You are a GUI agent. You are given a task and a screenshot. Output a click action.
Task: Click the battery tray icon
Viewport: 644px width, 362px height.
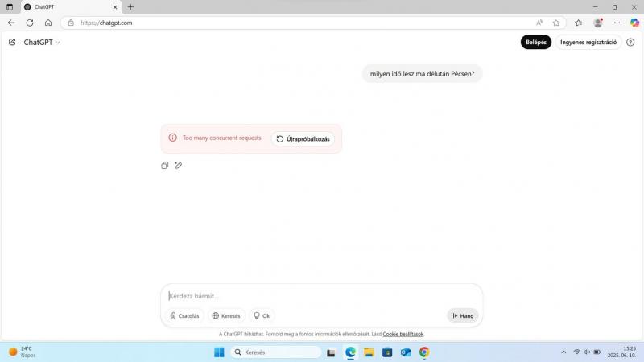click(x=597, y=352)
